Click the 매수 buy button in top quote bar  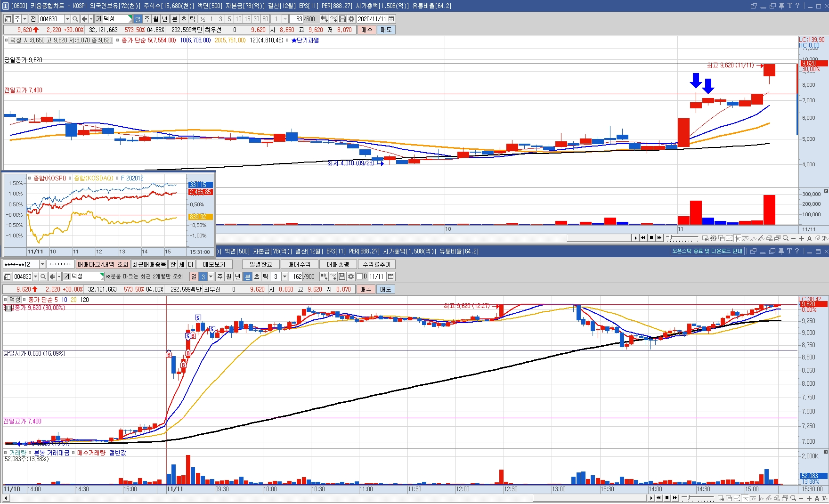(367, 30)
